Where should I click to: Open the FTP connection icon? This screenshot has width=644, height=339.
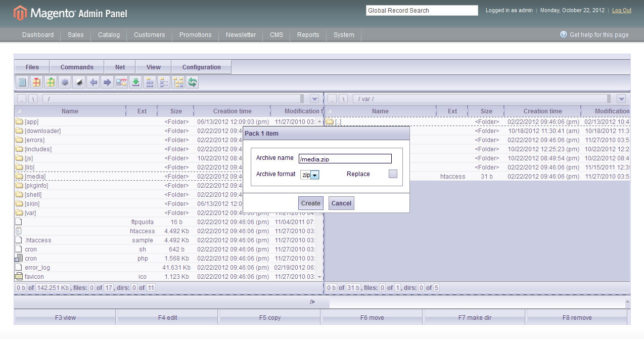(x=121, y=82)
